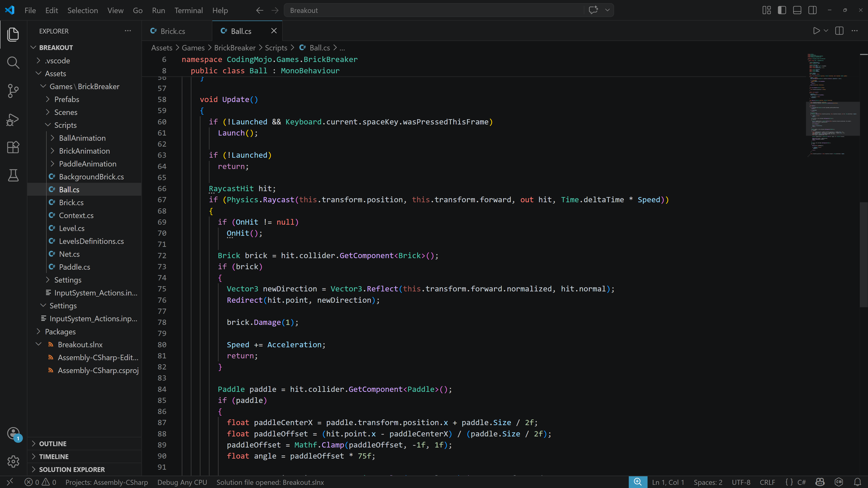Split the editor to the right
Image resolution: width=868 pixels, height=488 pixels.
[839, 31]
